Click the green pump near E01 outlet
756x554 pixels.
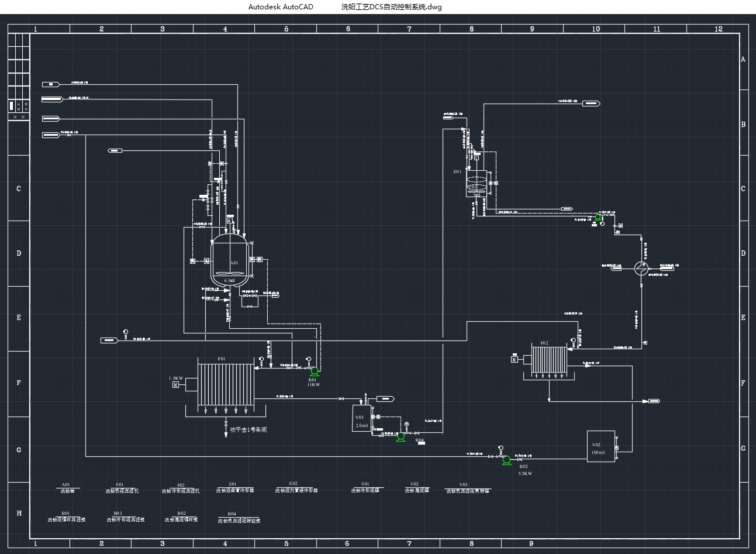(597, 218)
